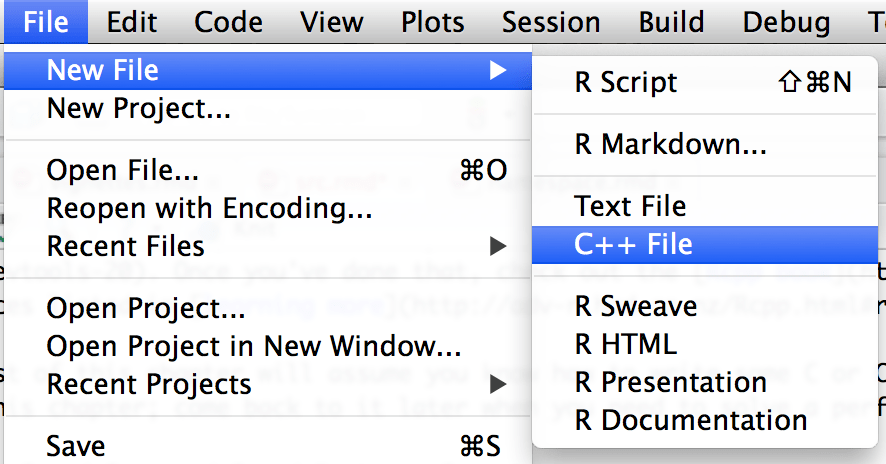
Task: Create a new R Script
Action: [705, 83]
